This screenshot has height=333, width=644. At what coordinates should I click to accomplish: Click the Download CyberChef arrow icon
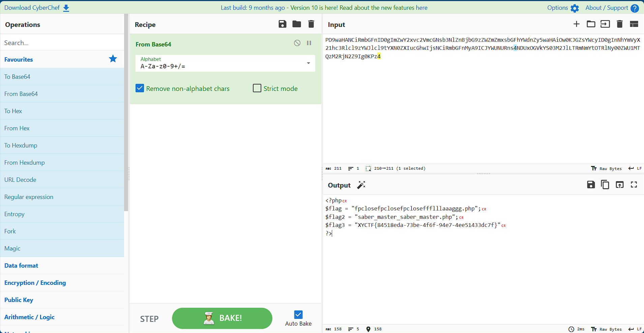click(x=66, y=8)
